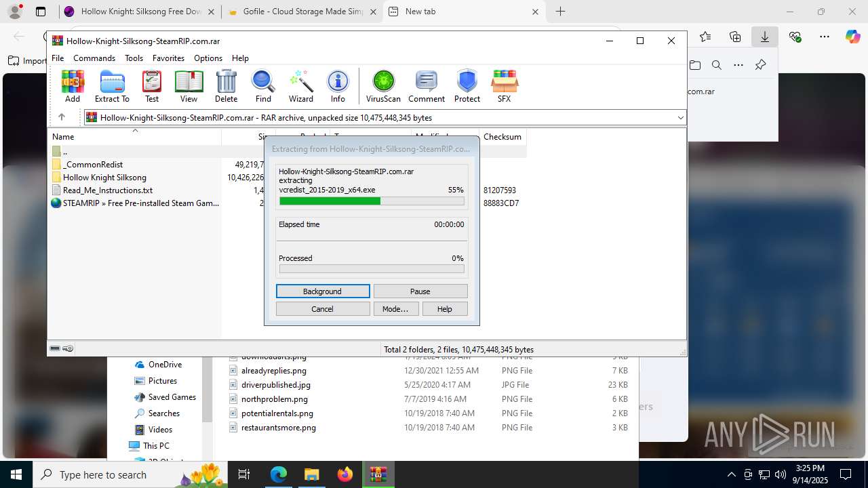Open the Favorites menu
The image size is (868, 488).
[x=168, y=58]
